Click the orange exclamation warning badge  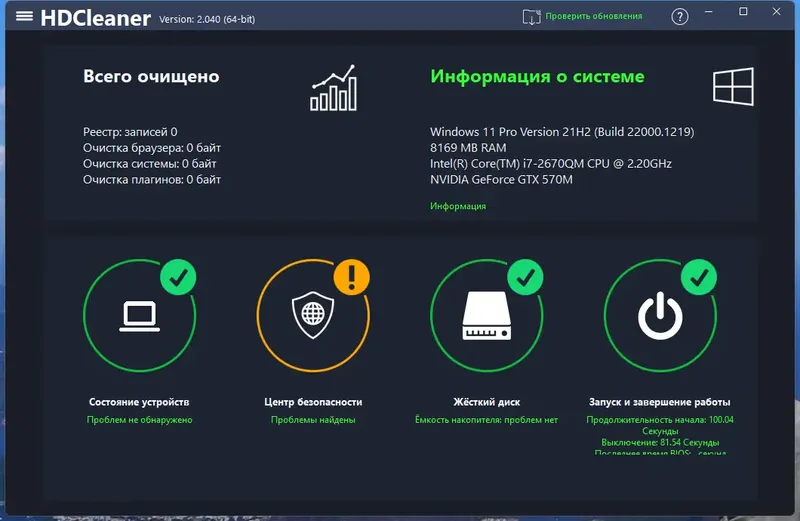coord(352,277)
